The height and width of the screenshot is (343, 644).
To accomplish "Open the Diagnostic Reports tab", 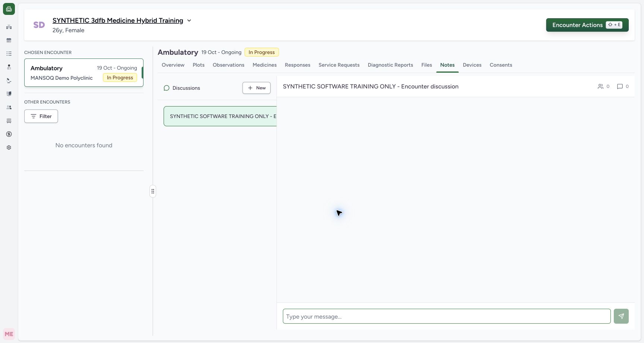I will 390,65.
